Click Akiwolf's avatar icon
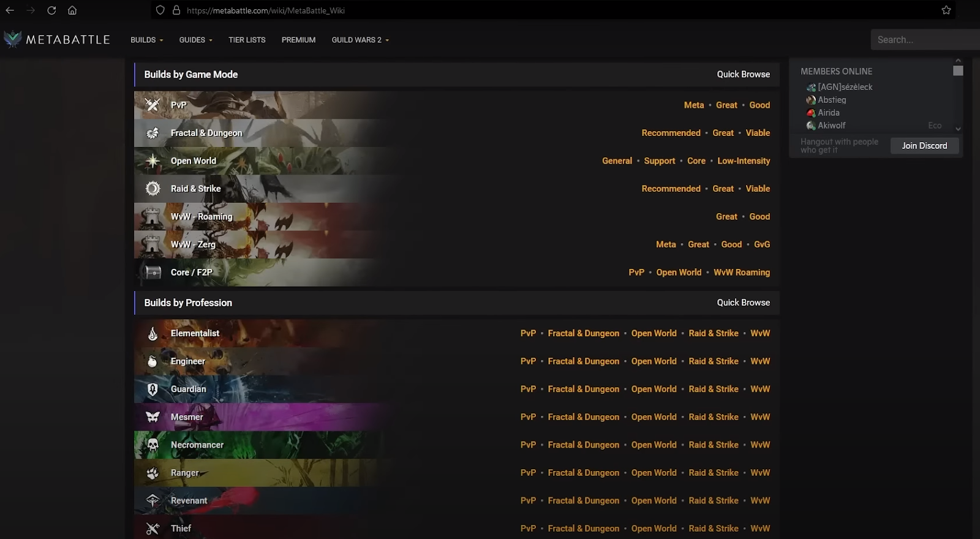This screenshot has width=980, height=539. [x=811, y=126]
